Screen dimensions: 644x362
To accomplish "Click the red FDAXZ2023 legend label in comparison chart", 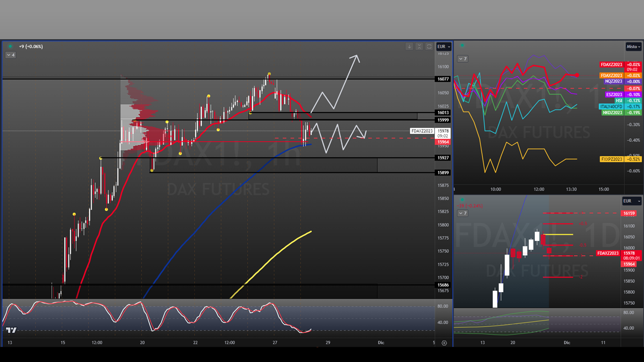I will 612,65.
